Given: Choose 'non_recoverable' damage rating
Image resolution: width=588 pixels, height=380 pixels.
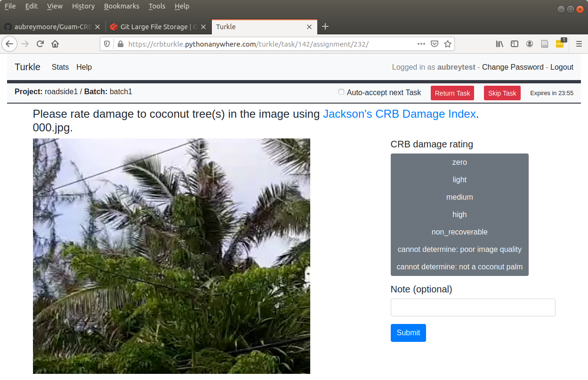Looking at the screenshot, I should tap(459, 232).
